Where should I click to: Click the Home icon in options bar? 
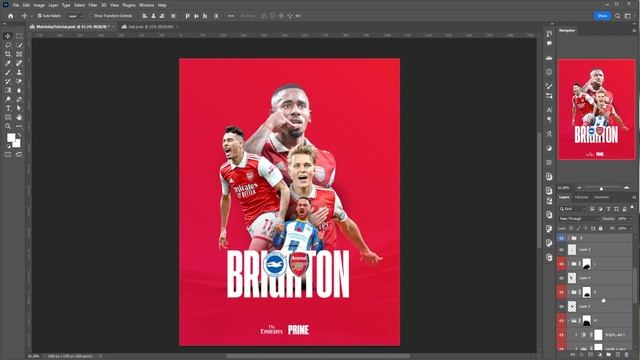point(11,16)
